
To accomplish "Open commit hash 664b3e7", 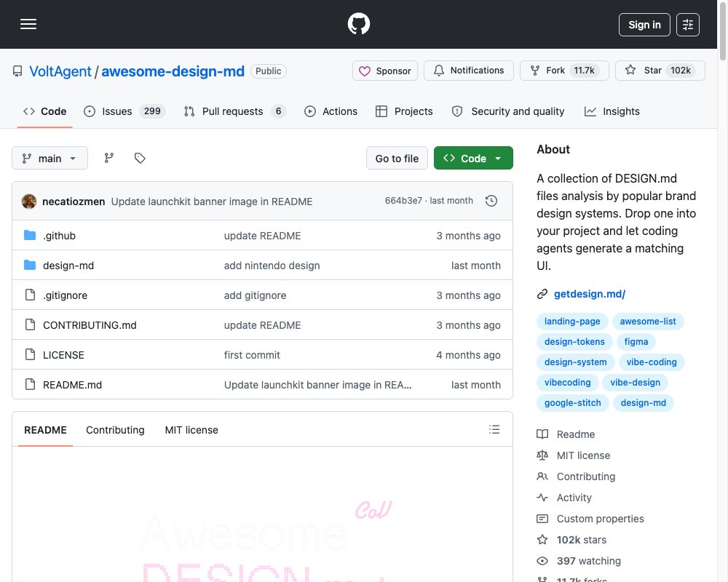I will pyautogui.click(x=403, y=201).
